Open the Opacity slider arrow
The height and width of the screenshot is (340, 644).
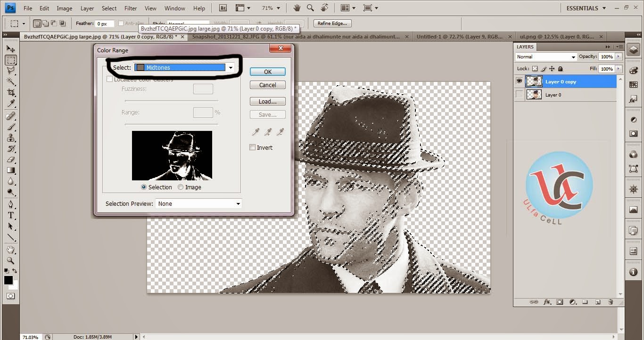tap(618, 57)
